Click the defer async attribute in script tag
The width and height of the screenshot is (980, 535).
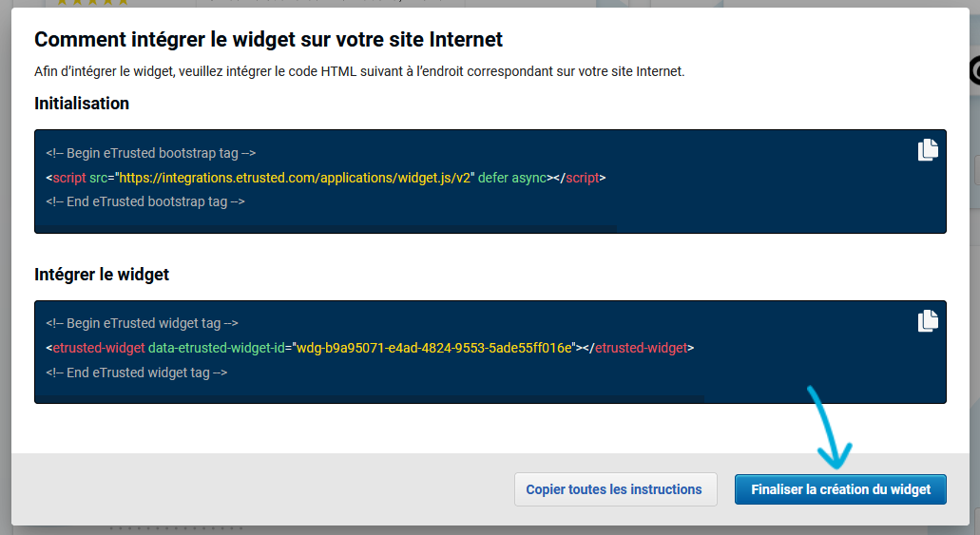tap(512, 178)
